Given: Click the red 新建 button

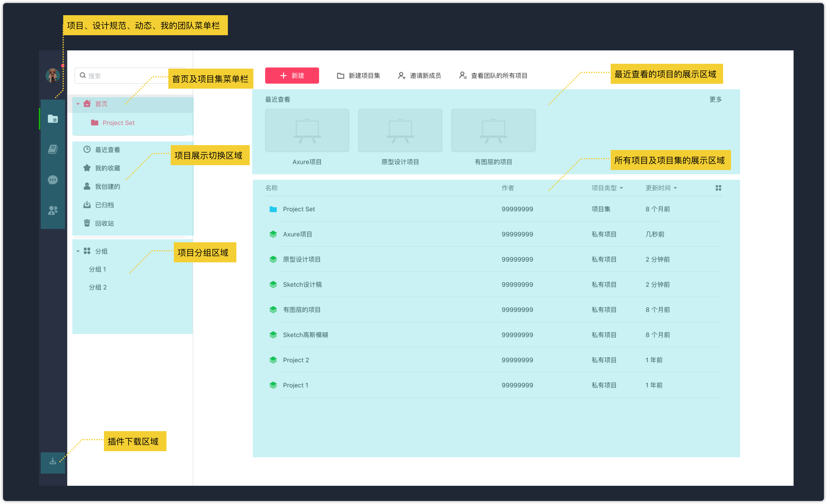Looking at the screenshot, I should coord(292,76).
